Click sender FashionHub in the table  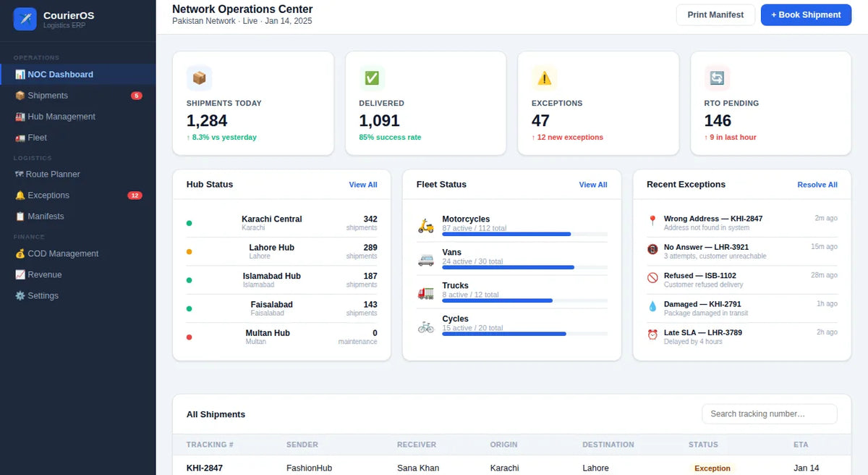tap(310, 468)
